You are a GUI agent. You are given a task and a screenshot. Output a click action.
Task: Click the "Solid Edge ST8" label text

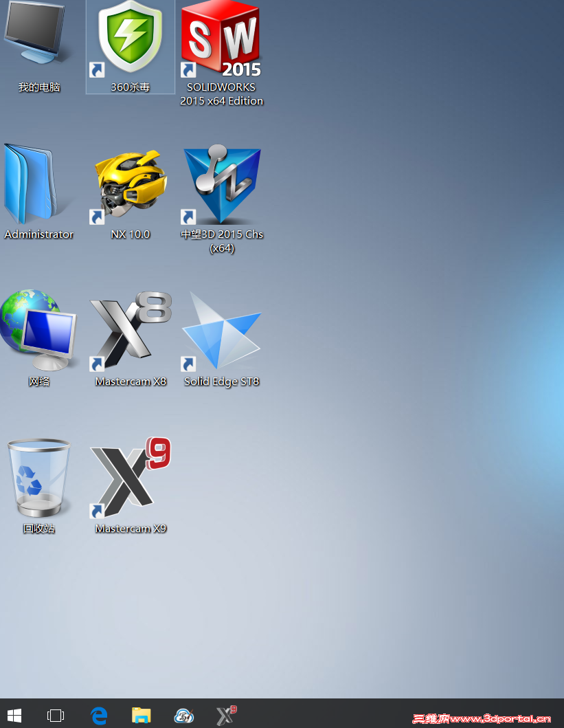pyautogui.click(x=221, y=382)
